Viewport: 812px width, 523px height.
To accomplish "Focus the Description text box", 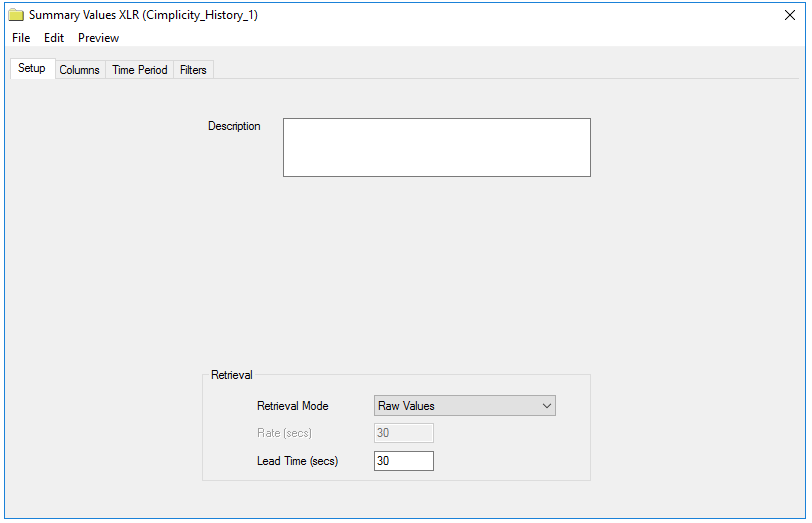I will pyautogui.click(x=437, y=148).
